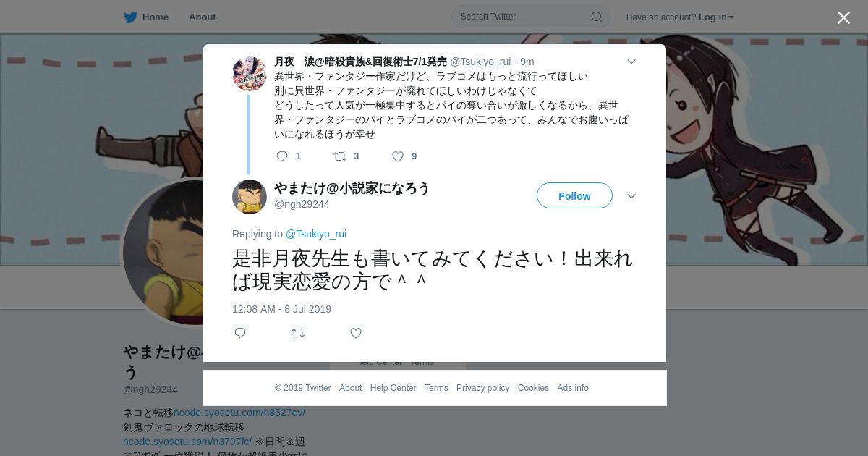Go to Home in top bar
Screen dimensions: 868x456
click(156, 17)
